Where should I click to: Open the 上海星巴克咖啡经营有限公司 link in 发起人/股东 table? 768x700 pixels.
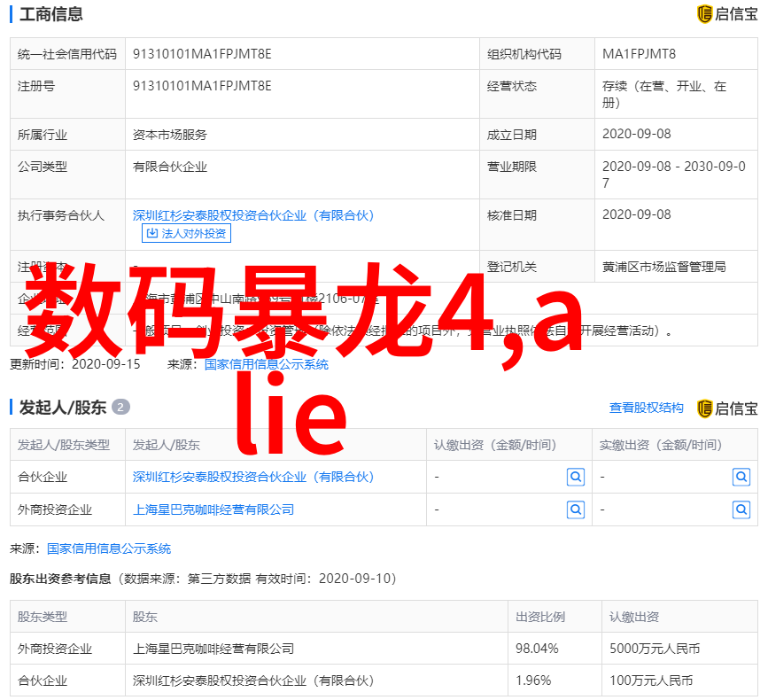coord(213,510)
